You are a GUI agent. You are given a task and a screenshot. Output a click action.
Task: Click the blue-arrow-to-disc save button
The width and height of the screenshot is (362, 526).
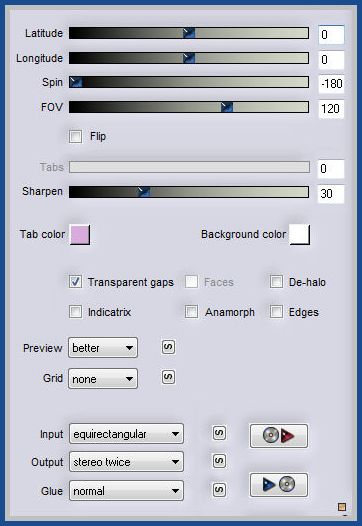[278, 484]
